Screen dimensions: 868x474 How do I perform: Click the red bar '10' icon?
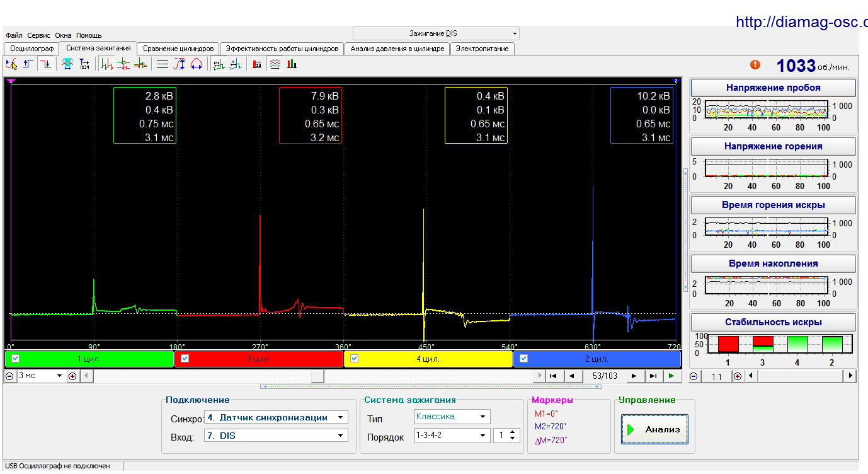click(258, 64)
